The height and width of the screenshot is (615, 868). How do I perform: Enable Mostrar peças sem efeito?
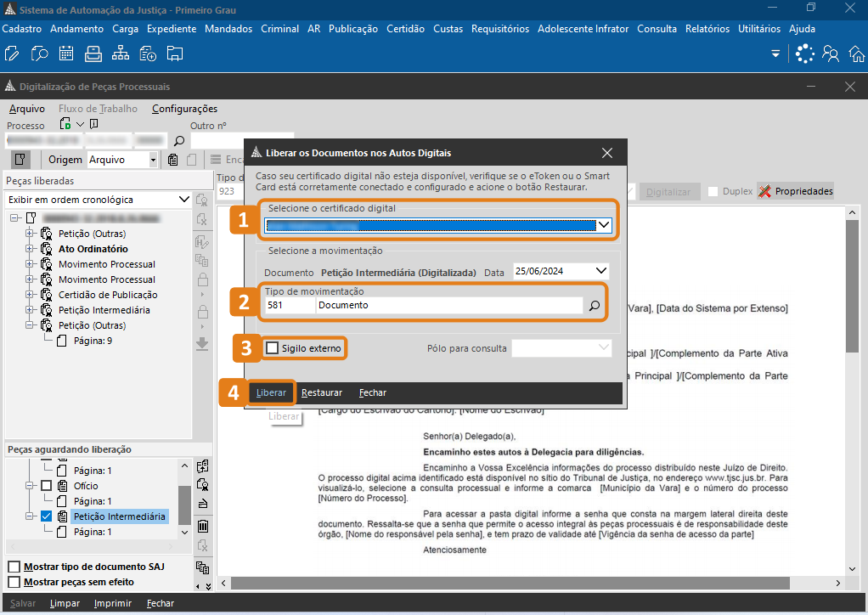point(14,583)
